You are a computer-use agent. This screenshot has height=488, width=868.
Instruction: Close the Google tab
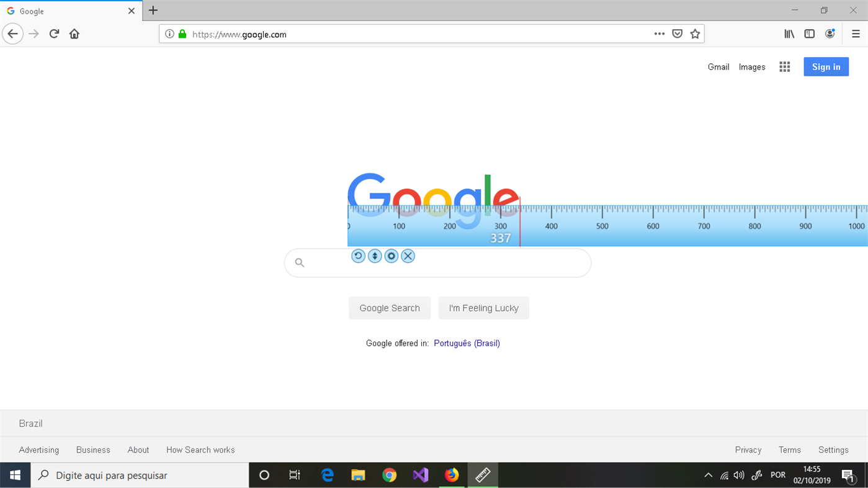click(x=132, y=11)
